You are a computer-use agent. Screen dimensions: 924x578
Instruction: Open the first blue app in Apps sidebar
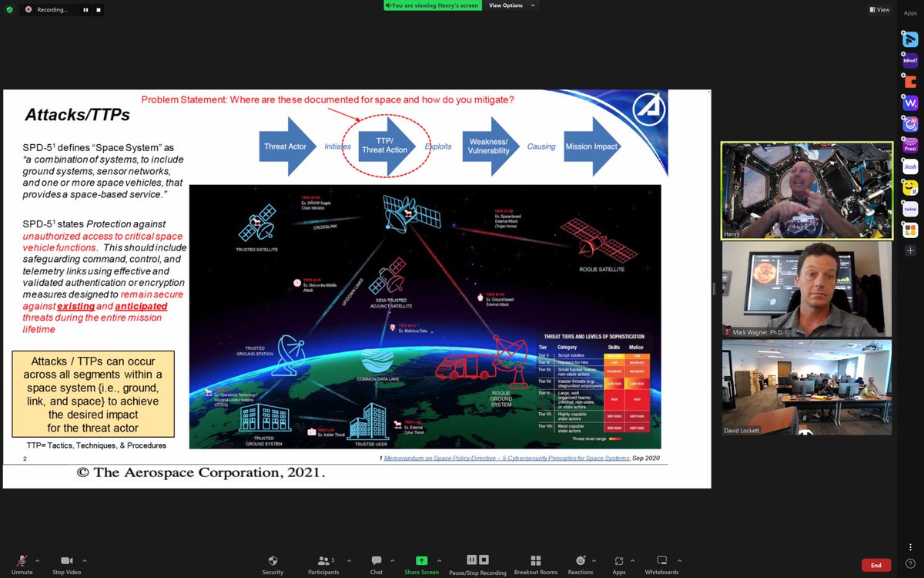[x=910, y=39]
